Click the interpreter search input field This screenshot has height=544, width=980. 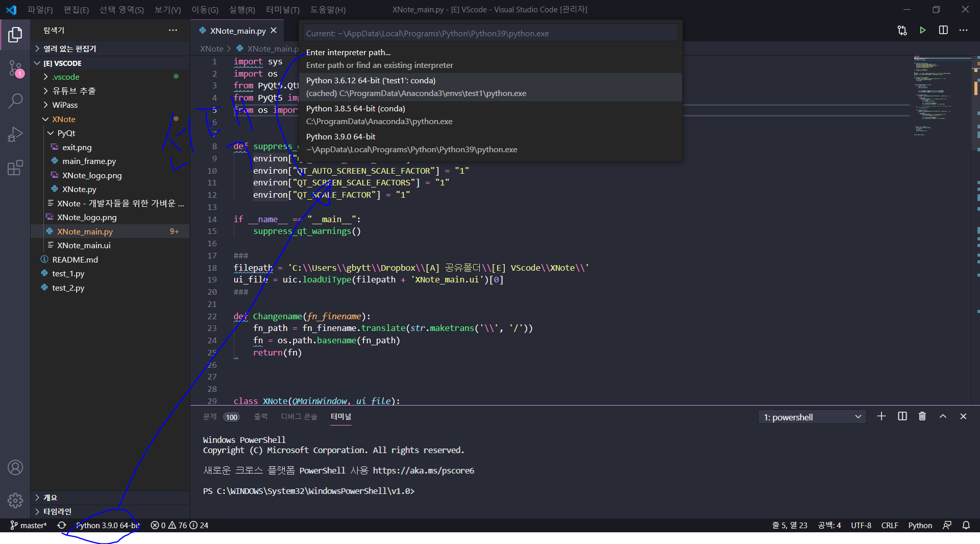[x=491, y=33]
